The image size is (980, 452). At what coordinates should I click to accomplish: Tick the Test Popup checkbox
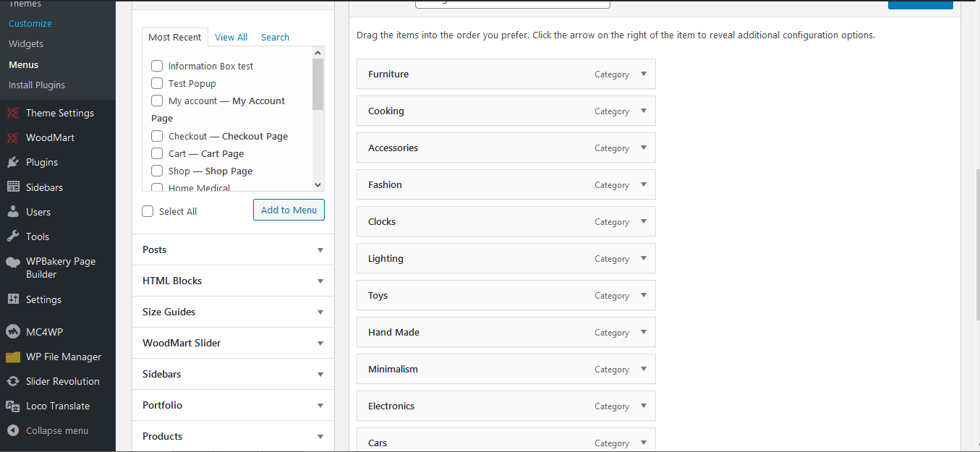pyautogui.click(x=157, y=83)
